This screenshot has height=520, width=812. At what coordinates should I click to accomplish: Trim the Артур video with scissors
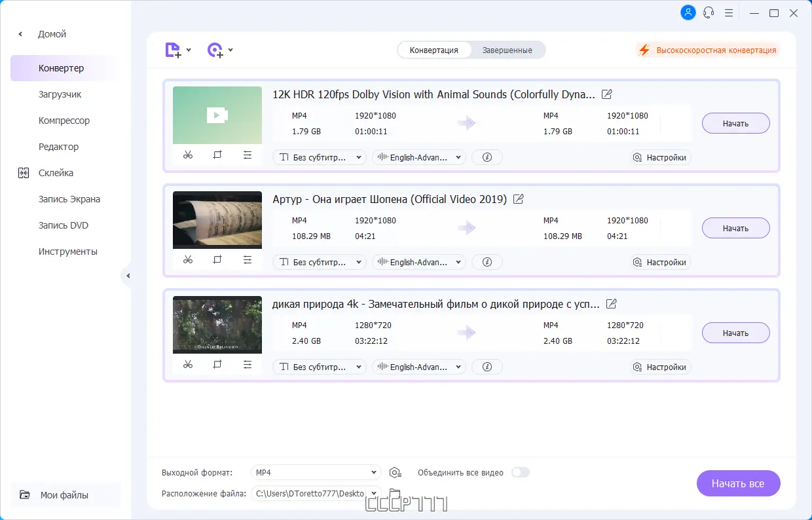tap(188, 260)
